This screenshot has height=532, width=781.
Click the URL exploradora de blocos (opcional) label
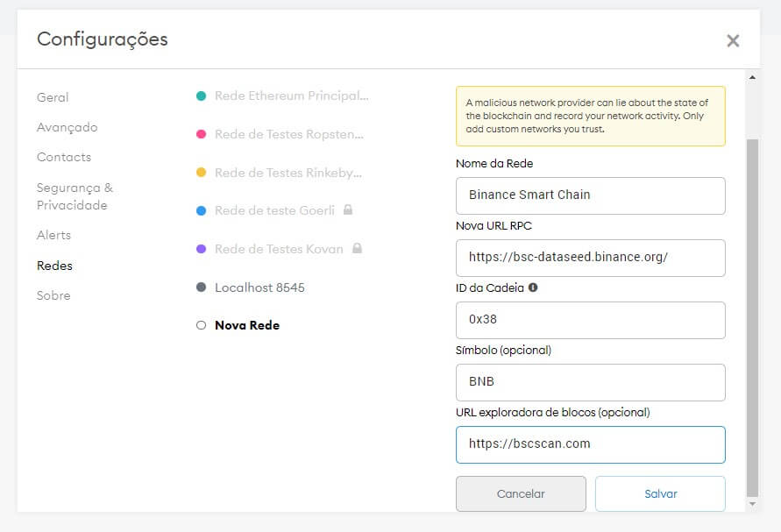click(x=553, y=413)
